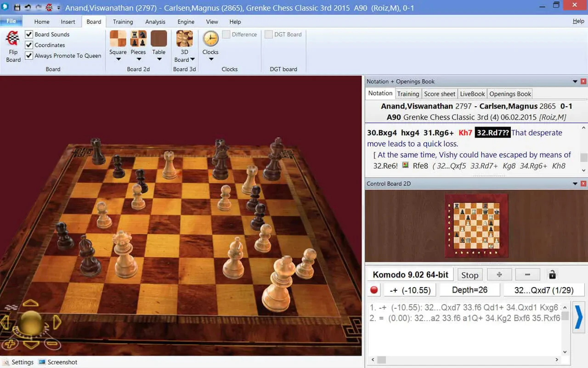Open the Pieces style icon
Image resolution: width=588 pixels, height=368 pixels.
pos(138,39)
